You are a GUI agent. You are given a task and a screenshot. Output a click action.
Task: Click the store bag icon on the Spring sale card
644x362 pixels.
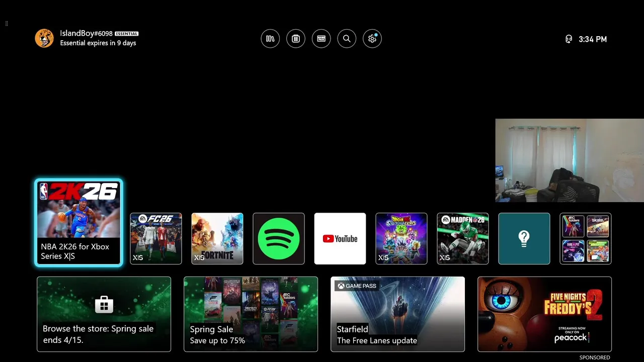[104, 305]
